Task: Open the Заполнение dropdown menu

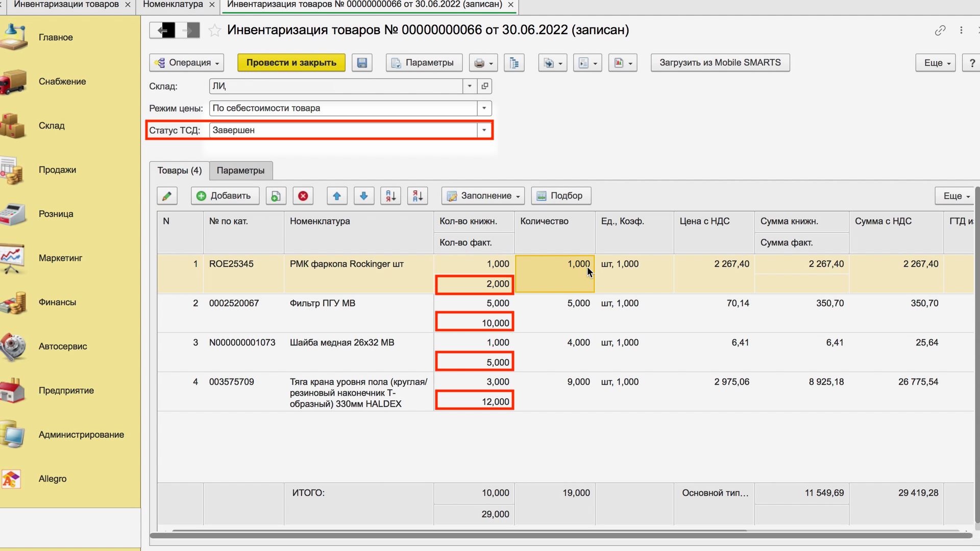Action: point(483,196)
